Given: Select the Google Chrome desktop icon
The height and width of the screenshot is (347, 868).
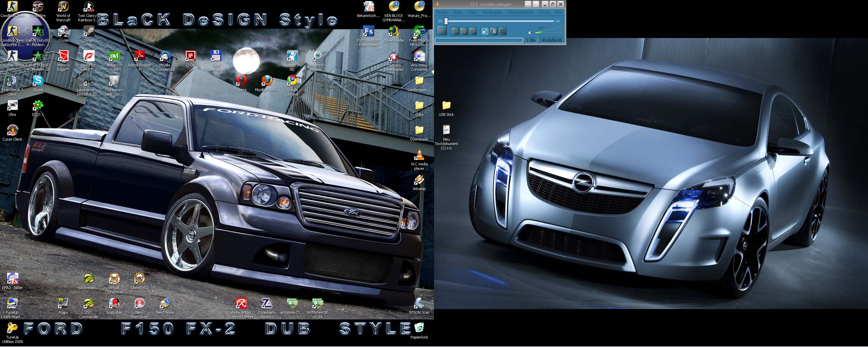Looking at the screenshot, I should pos(292,81).
